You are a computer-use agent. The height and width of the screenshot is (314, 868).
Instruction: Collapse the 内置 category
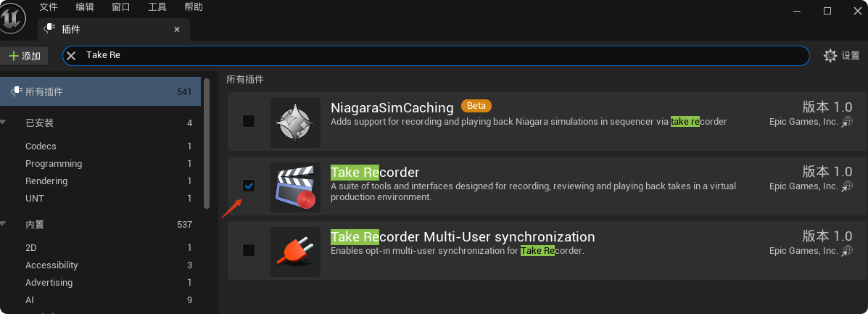(x=4, y=224)
